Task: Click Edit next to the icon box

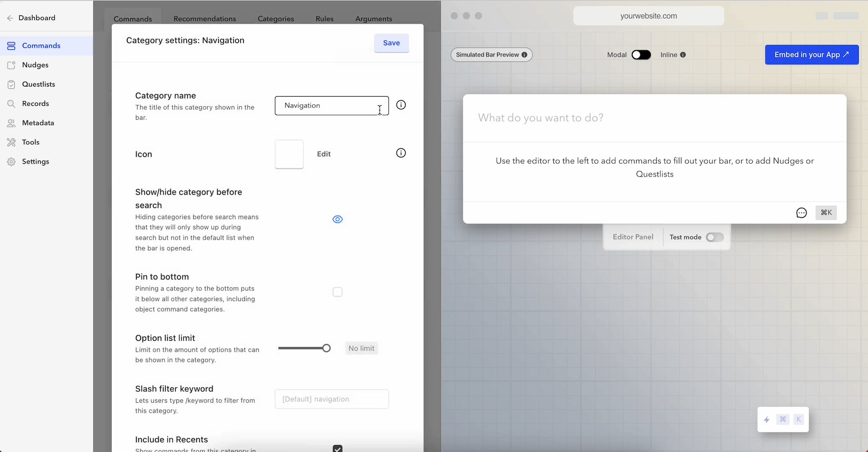Action: (324, 154)
